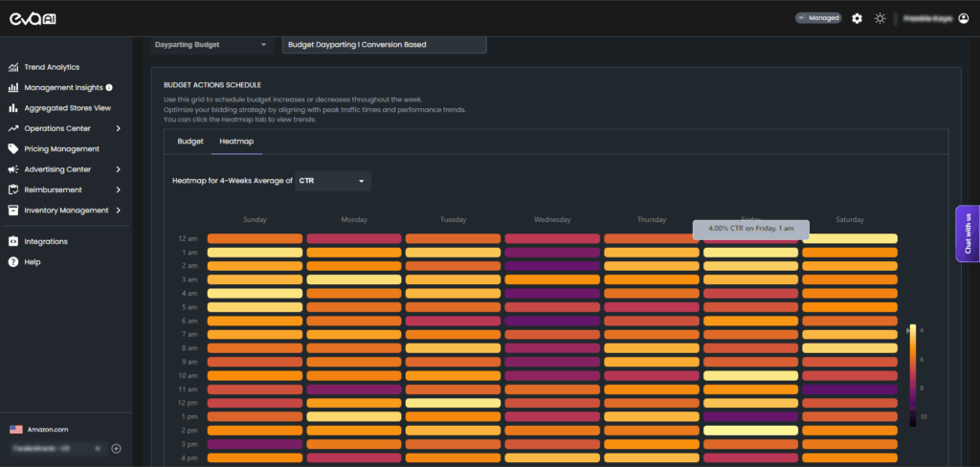The height and width of the screenshot is (467, 980).
Task: Select the Heatmap tab
Action: point(235,141)
